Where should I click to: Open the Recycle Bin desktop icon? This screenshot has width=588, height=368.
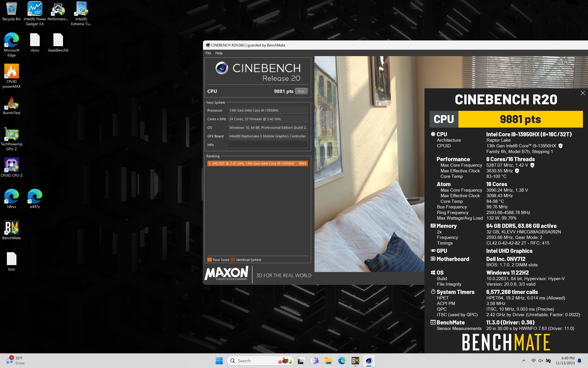(x=11, y=11)
